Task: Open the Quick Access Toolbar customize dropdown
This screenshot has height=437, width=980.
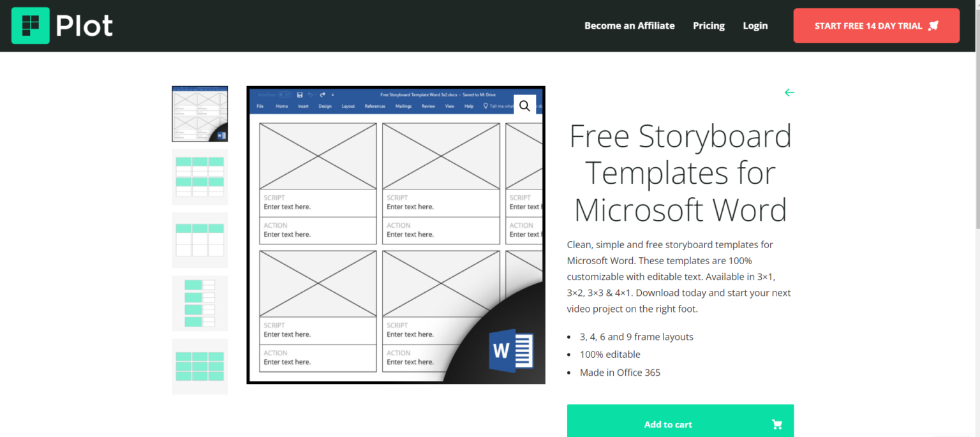Action: (x=332, y=94)
